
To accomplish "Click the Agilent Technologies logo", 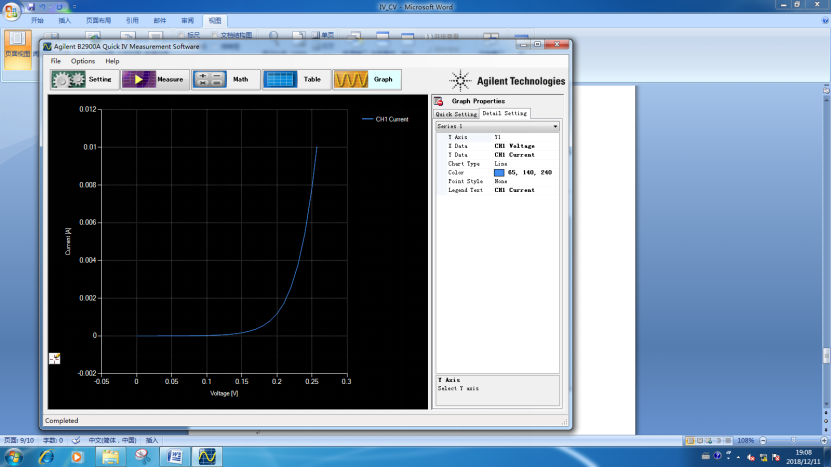I will pos(507,81).
